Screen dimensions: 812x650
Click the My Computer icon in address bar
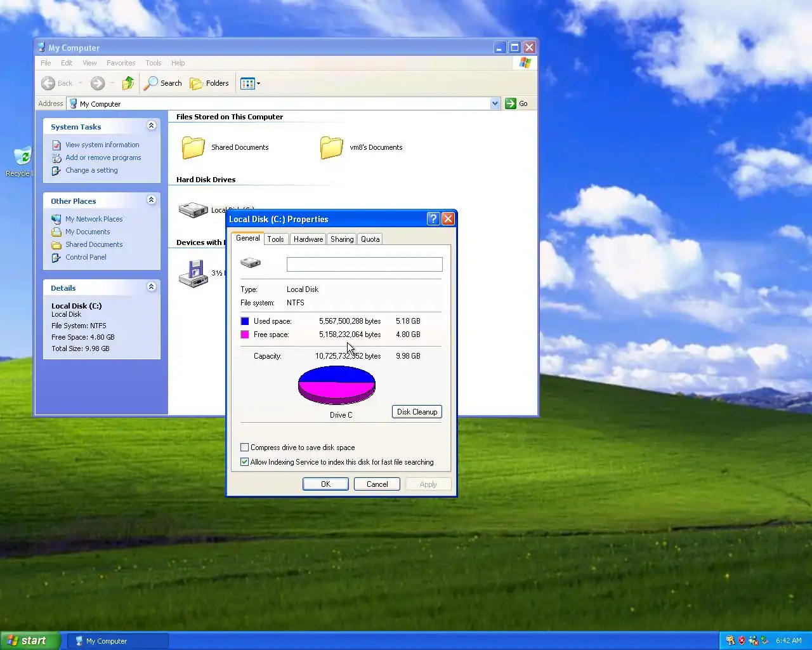pyautogui.click(x=74, y=103)
